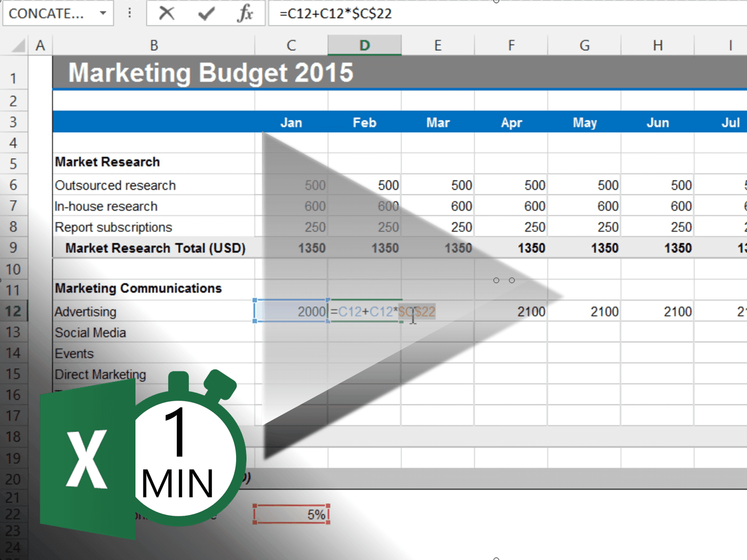
Task: Confirm the formula with the checkmark
Action: (x=206, y=13)
